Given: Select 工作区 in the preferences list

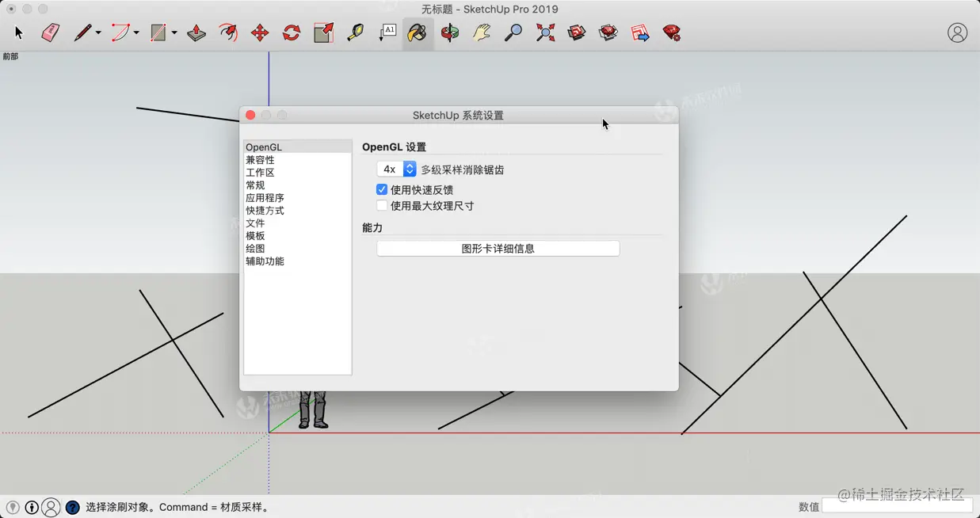Looking at the screenshot, I should [x=298, y=173].
